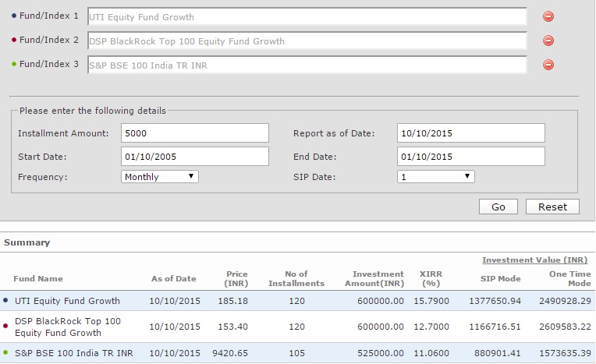The image size is (596, 364).
Task: Open the Frequency dropdown set to Monthly
Action: point(160,177)
